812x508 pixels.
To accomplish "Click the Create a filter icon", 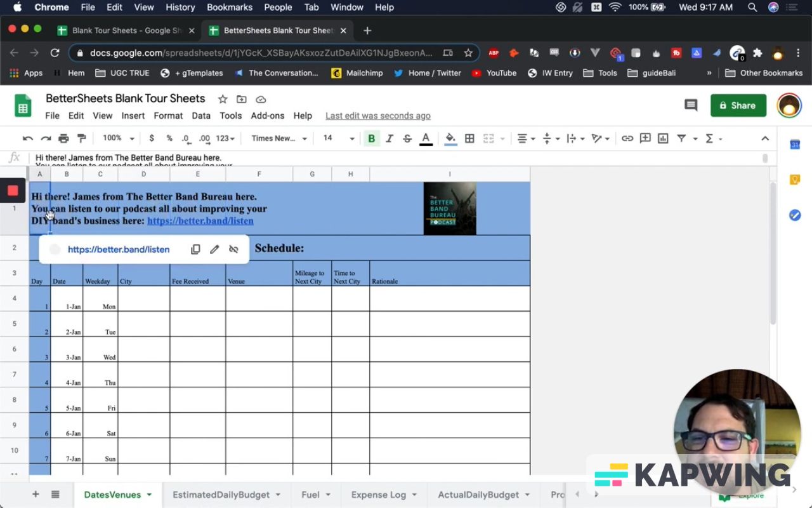I will 681,138.
